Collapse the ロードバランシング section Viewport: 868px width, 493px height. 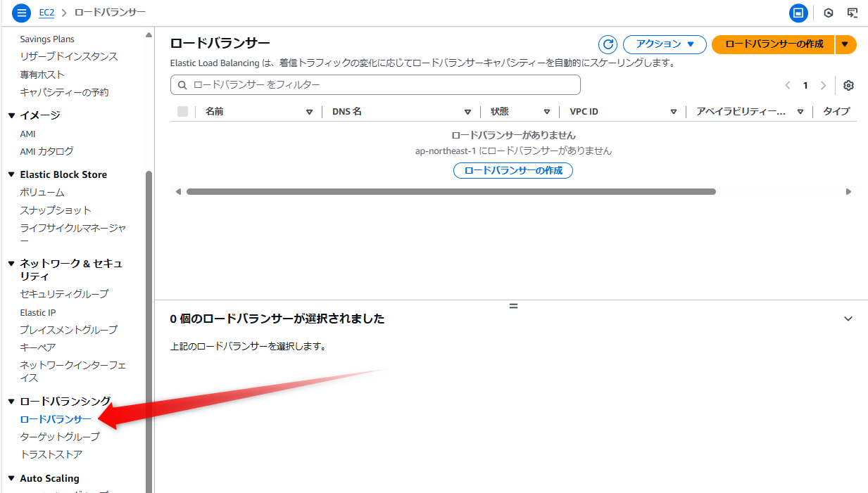point(11,402)
